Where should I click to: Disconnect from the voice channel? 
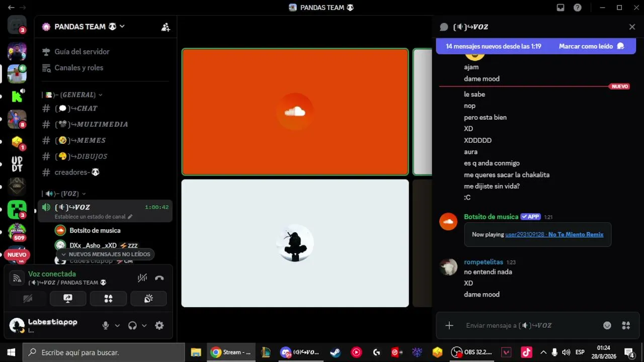[159, 278]
